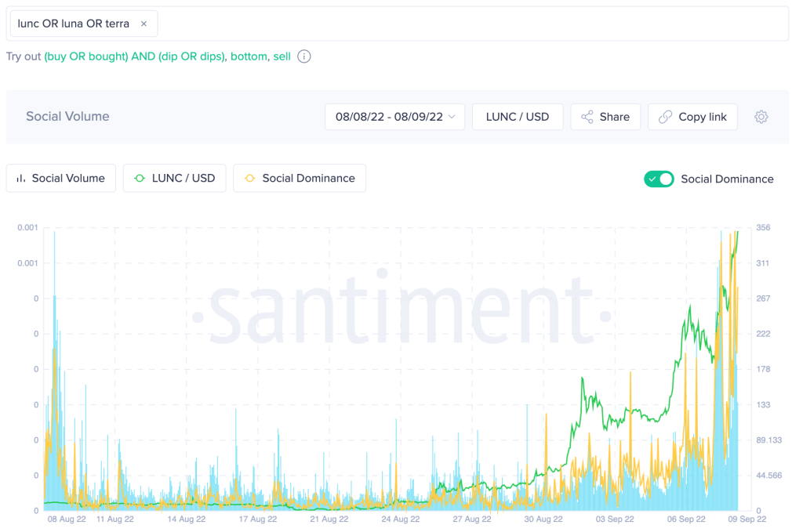Click the '222' right axis value
This screenshot has height=532, width=803.
(763, 334)
